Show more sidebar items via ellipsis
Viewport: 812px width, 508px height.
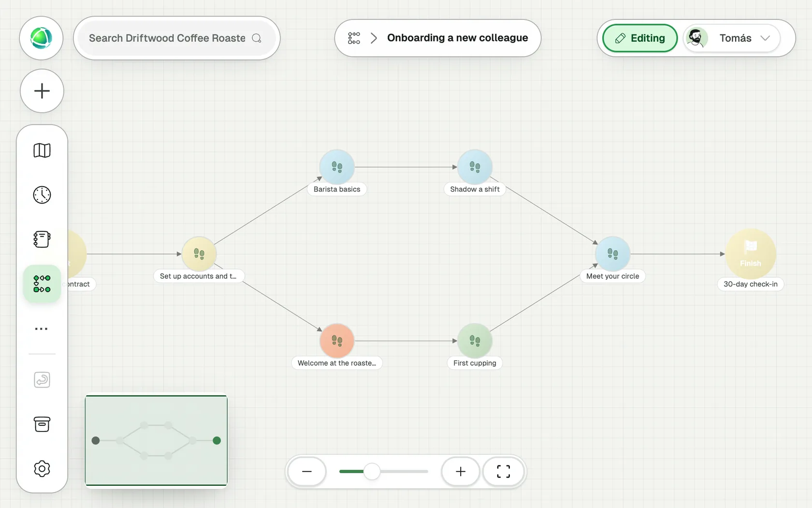(42, 329)
